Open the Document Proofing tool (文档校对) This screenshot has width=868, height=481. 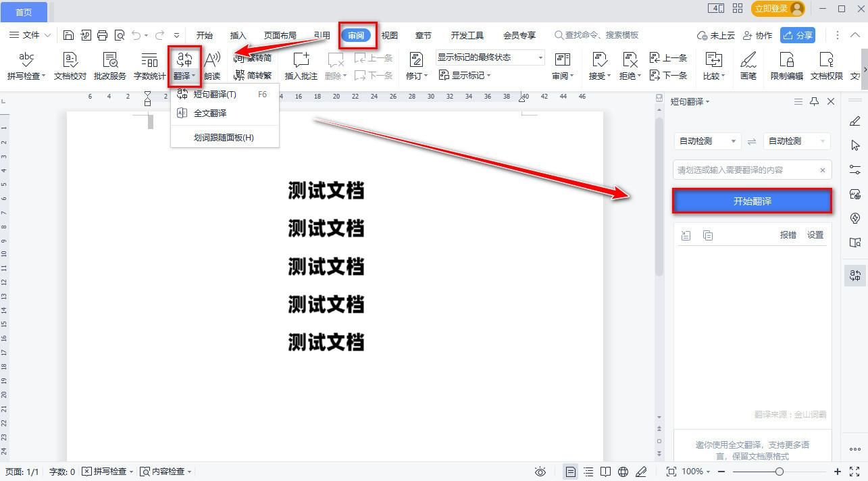[x=69, y=65]
